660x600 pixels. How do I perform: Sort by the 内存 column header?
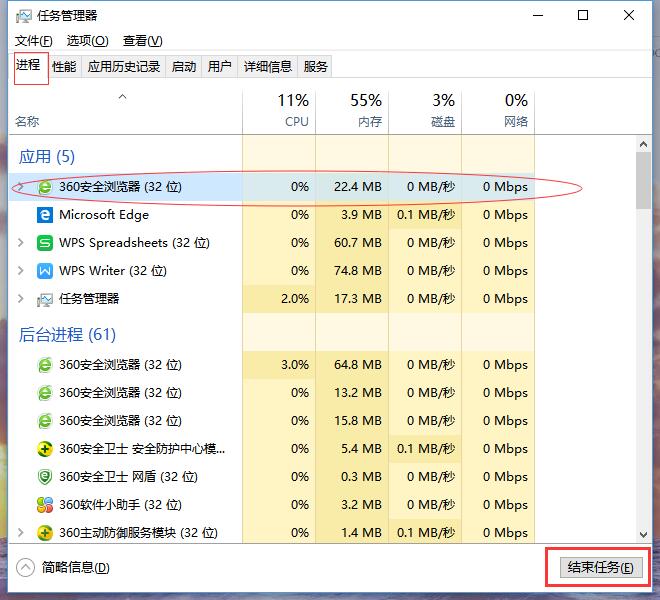pos(352,112)
